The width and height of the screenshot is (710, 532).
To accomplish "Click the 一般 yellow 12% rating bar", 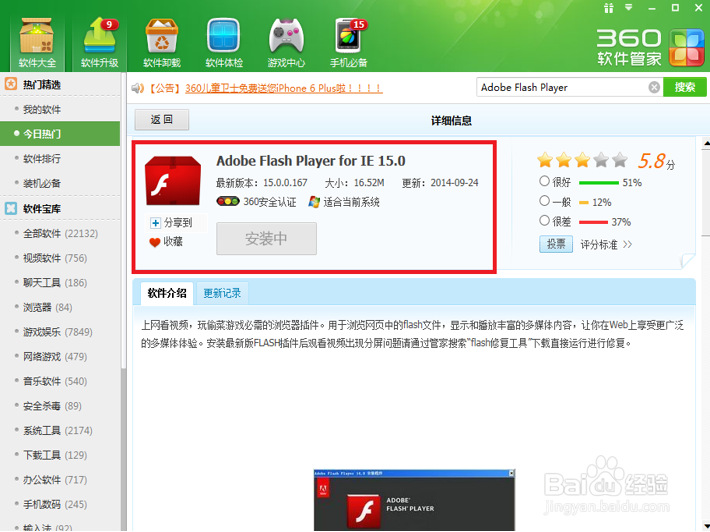I will pyautogui.click(x=584, y=202).
